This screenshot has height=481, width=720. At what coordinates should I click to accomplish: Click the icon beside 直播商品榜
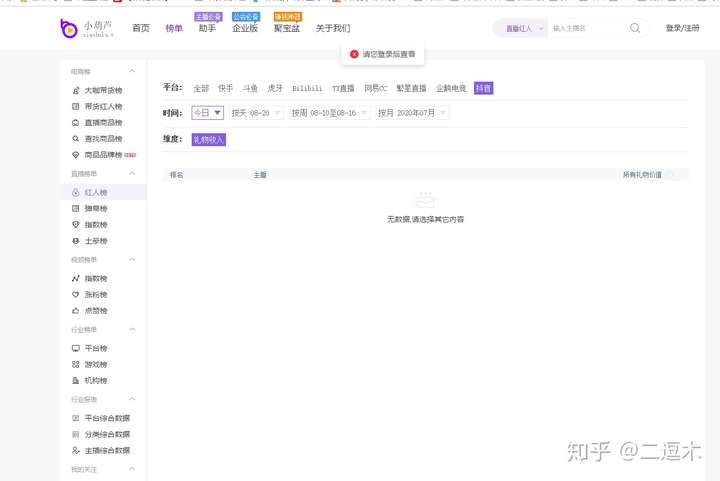[76, 123]
